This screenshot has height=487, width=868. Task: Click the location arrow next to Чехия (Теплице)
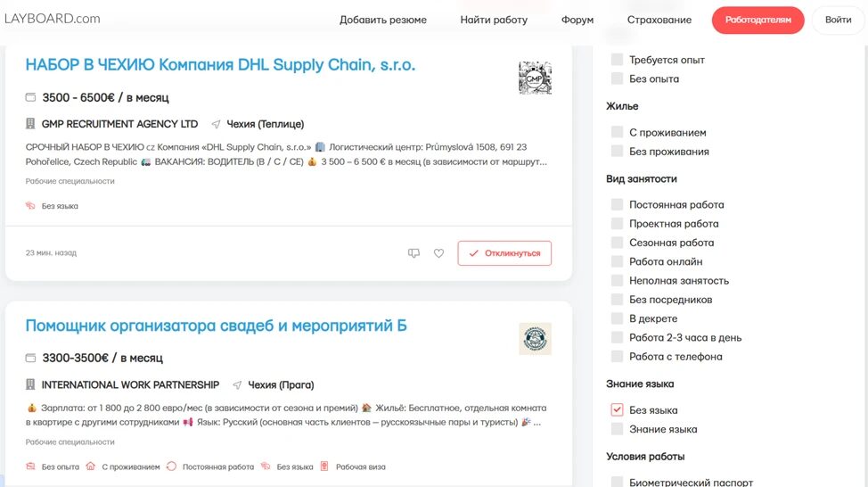point(216,124)
